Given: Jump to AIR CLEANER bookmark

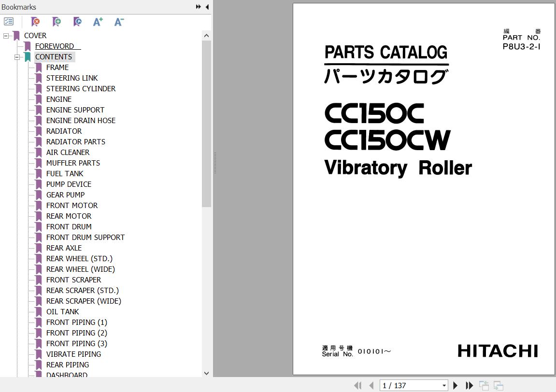Looking at the screenshot, I should pyautogui.click(x=68, y=153).
